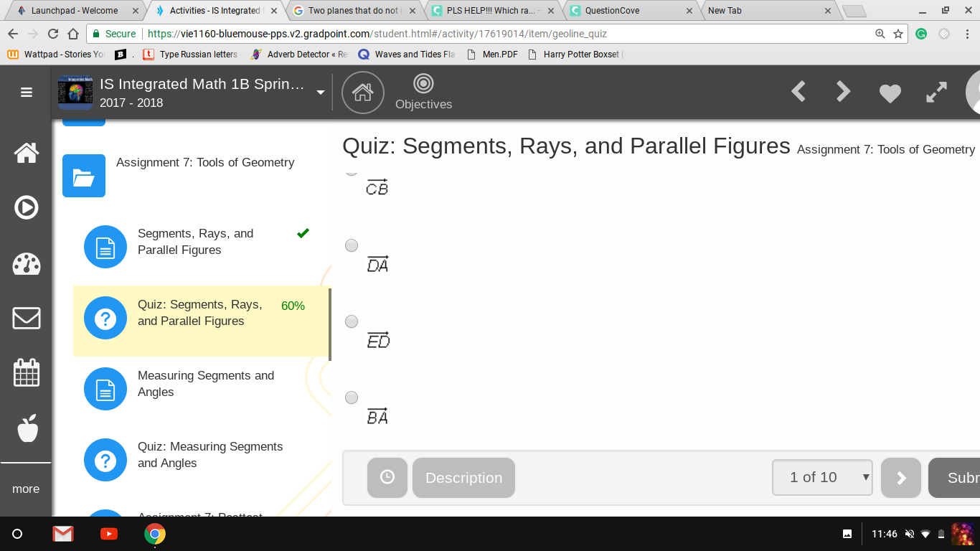Screen dimensions: 980x551
Task: Expand the course selector dropdown arrow
Action: click(x=321, y=93)
